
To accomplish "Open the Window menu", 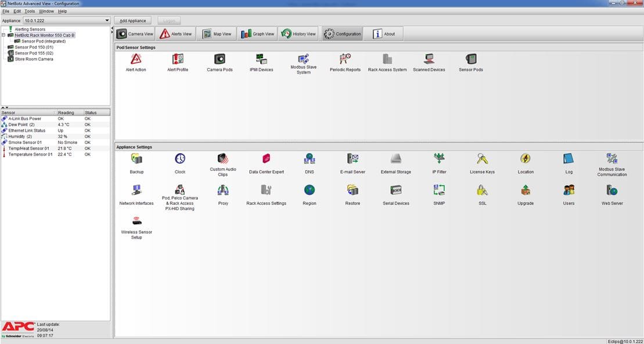I will point(46,11).
